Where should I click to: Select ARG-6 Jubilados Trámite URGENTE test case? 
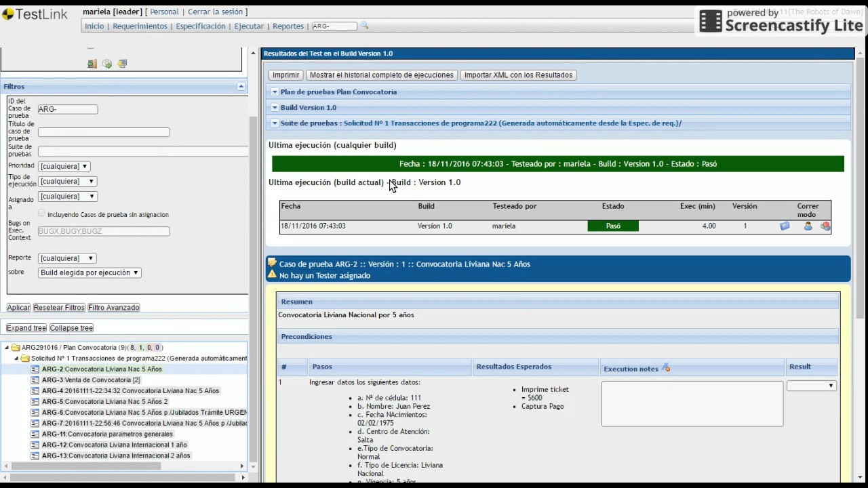144,413
